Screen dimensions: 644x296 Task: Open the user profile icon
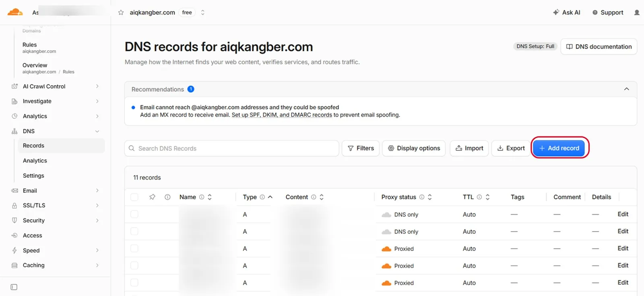637,12
